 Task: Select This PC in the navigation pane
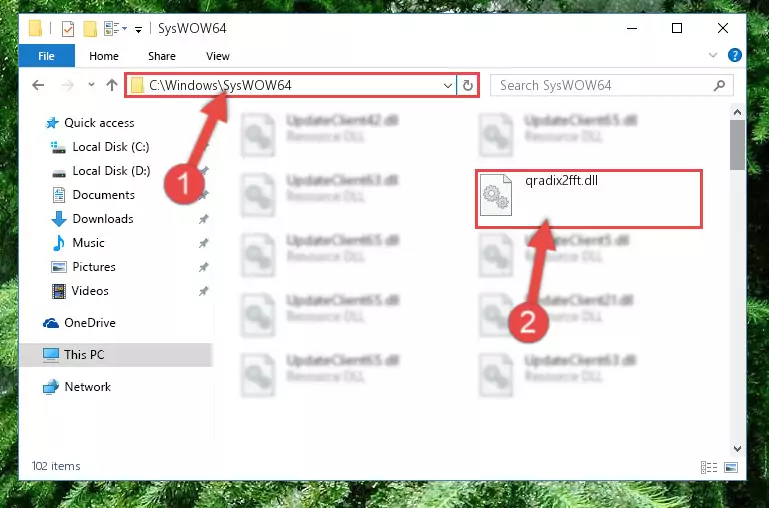pyautogui.click(x=116, y=355)
